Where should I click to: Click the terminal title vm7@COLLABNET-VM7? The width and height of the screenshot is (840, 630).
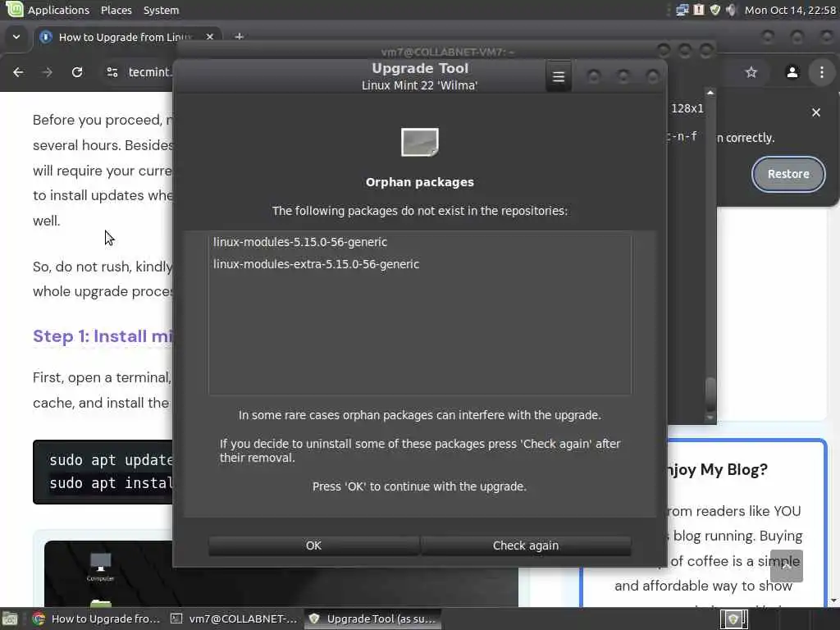447,52
